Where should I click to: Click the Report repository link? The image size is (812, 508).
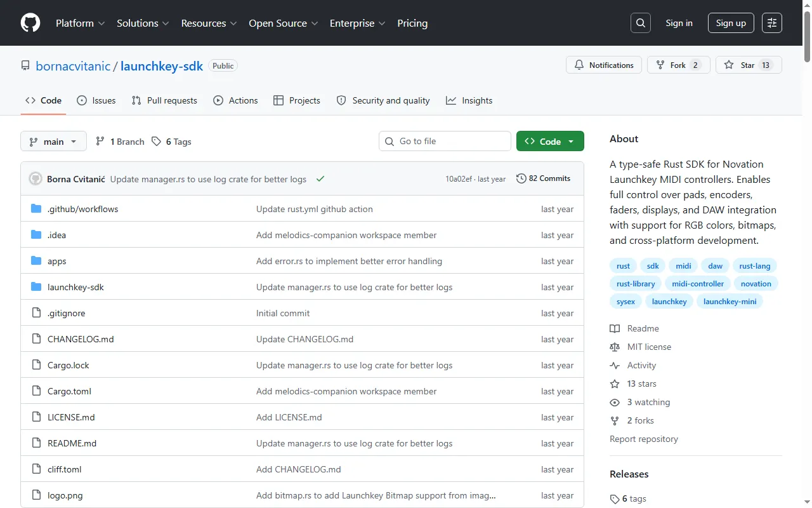(x=644, y=439)
